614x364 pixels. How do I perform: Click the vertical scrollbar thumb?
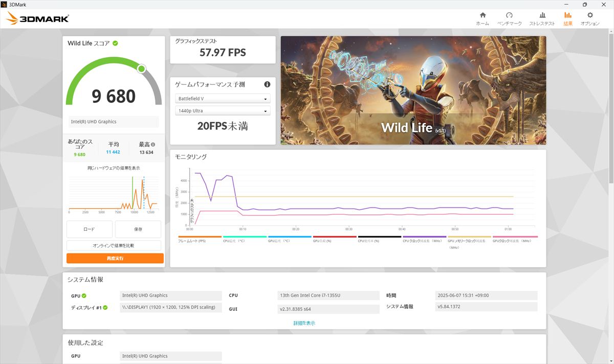click(x=611, y=107)
